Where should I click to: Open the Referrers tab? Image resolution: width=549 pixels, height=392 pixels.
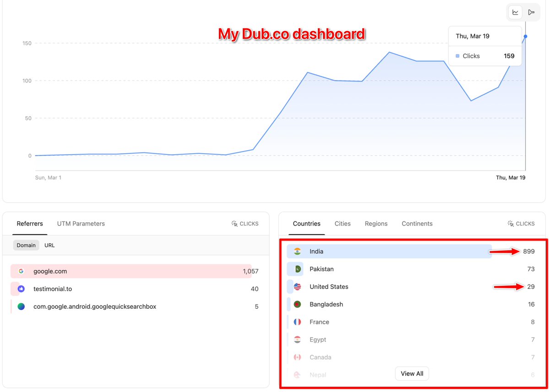30,224
